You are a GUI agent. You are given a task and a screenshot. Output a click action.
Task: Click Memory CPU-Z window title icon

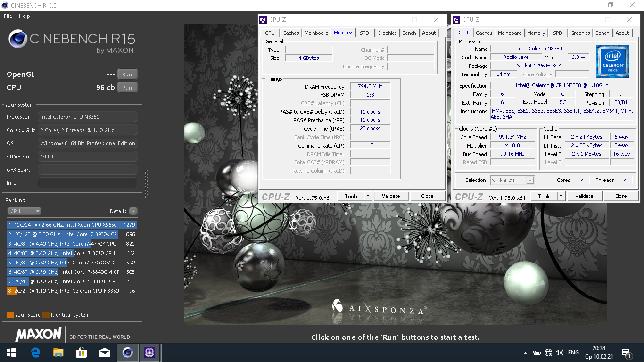263,20
